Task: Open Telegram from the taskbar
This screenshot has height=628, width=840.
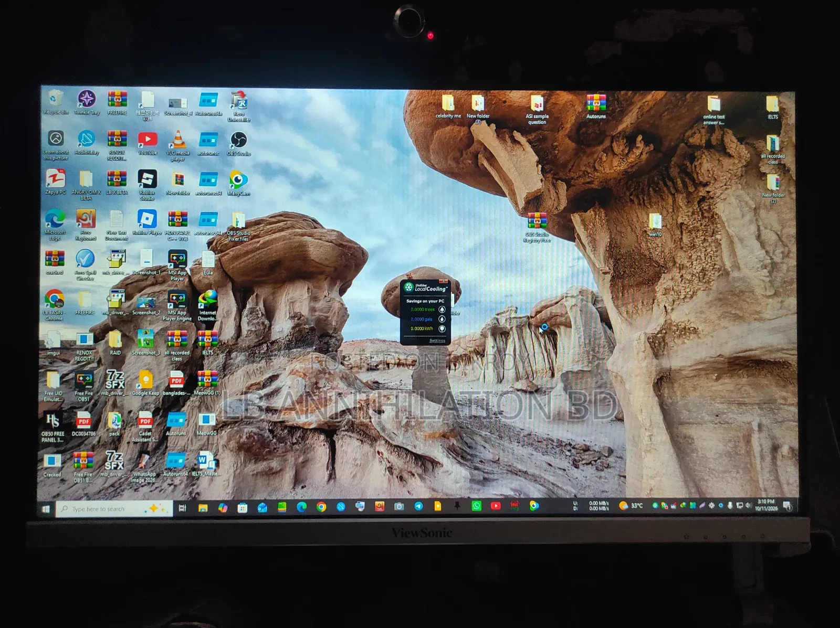Action: click(x=418, y=506)
